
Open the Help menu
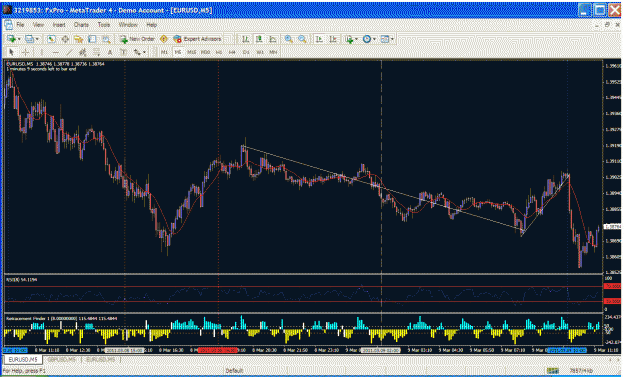click(151, 25)
